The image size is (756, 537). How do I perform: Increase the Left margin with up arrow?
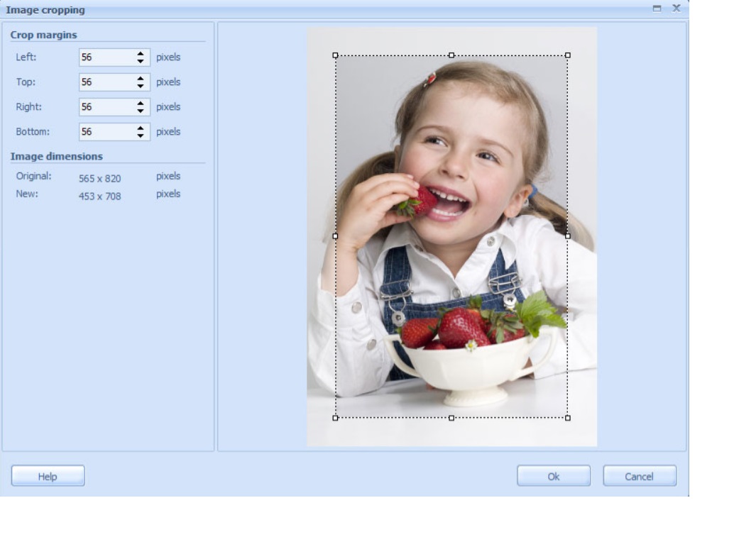tap(141, 54)
